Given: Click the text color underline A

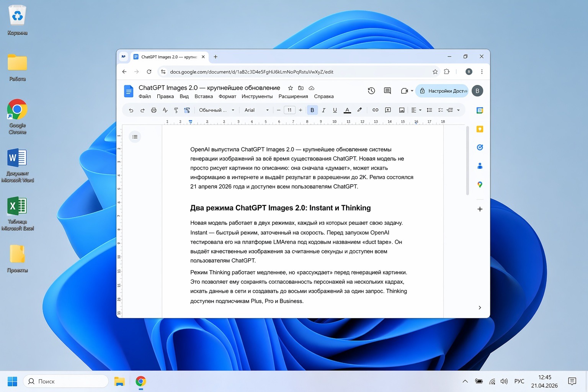Looking at the screenshot, I should 347,110.
